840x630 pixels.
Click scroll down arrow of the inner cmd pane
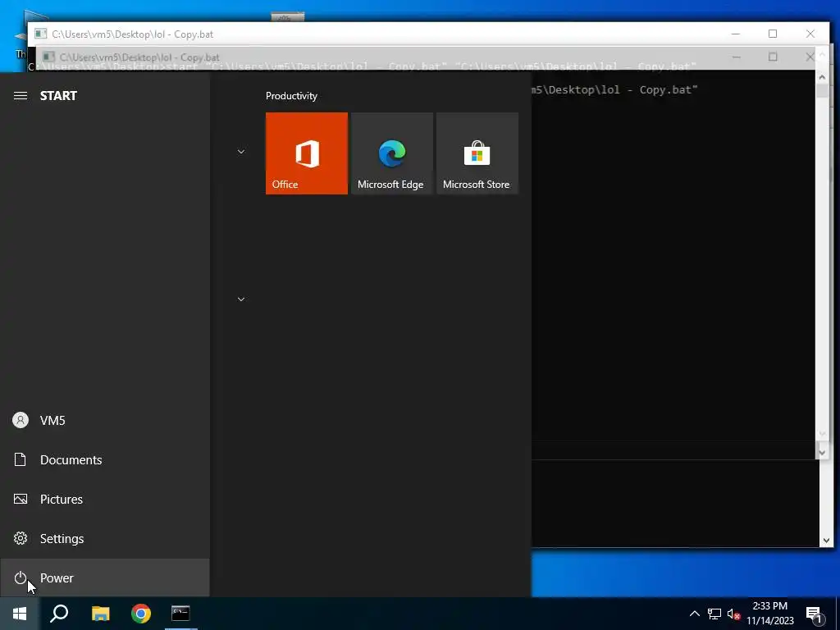click(822, 453)
